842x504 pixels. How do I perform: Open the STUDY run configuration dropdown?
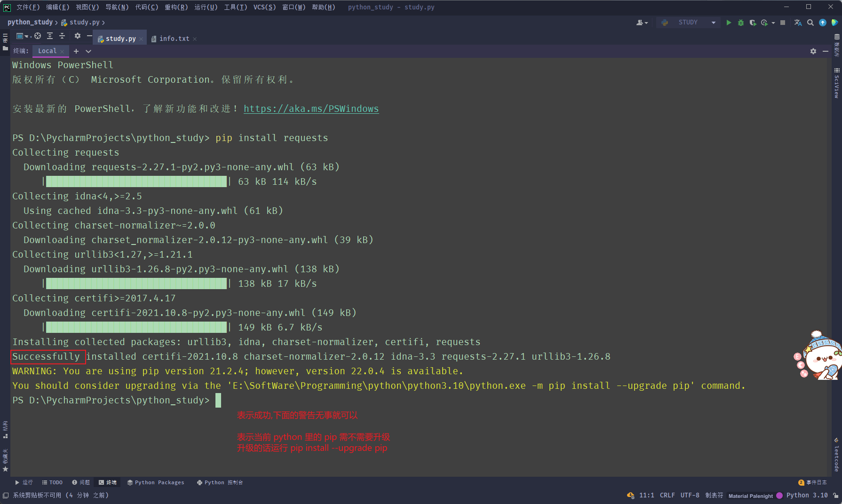coord(689,23)
